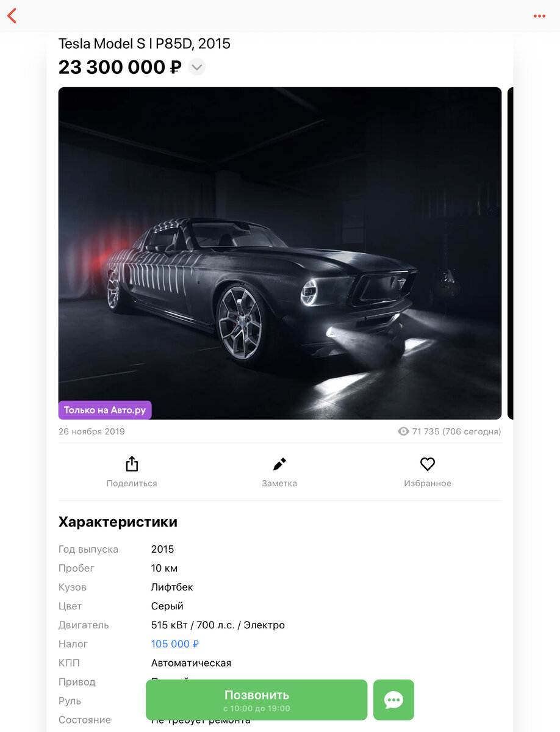Screen dimensions: 560x732
Task: Tap the Характеристики section header
Action: [118, 522]
